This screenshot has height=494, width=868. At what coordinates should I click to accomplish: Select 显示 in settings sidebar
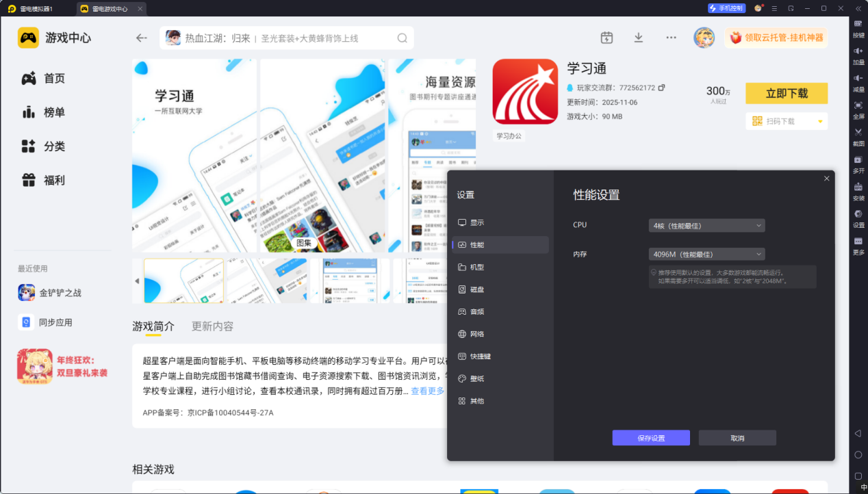pyautogui.click(x=500, y=222)
